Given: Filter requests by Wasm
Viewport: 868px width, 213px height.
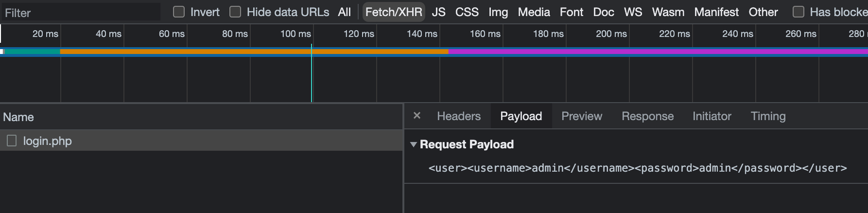Looking at the screenshot, I should (x=668, y=12).
